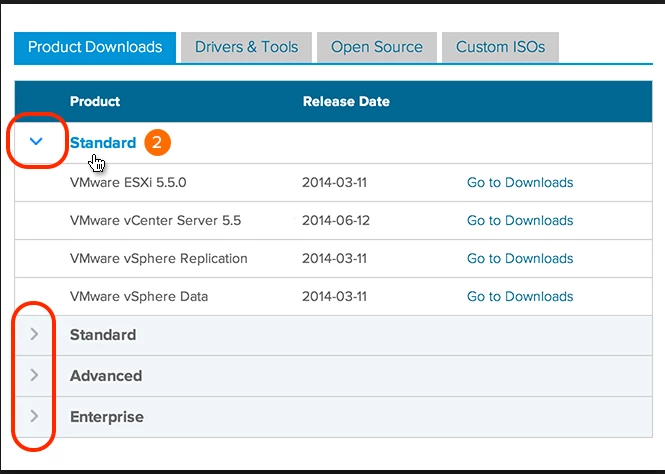
Task: Click the gray Standard section label
Action: point(103,335)
